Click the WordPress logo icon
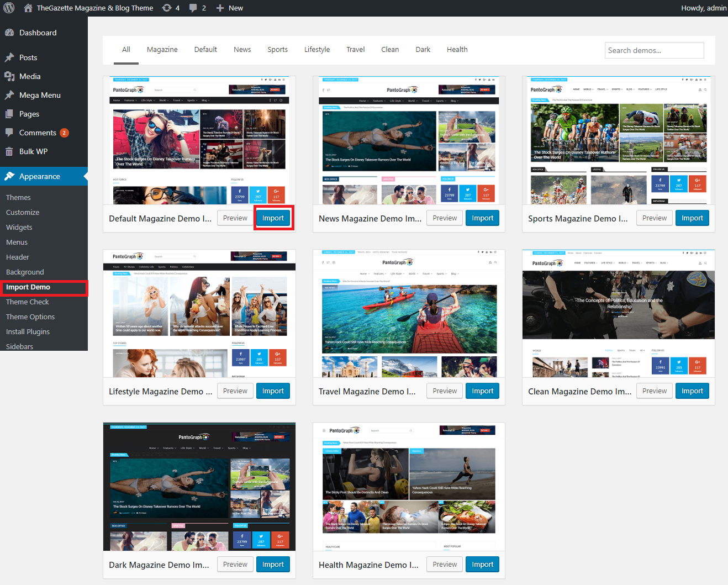728x585 pixels. (9, 8)
